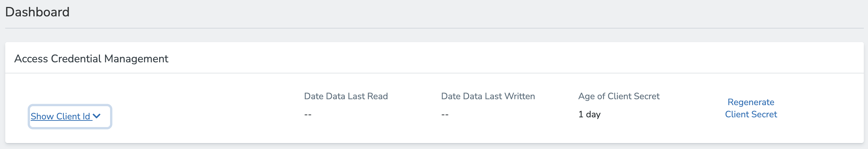The height and width of the screenshot is (149, 868).
Task: Select the Dashboard page heading
Action: coord(37,12)
